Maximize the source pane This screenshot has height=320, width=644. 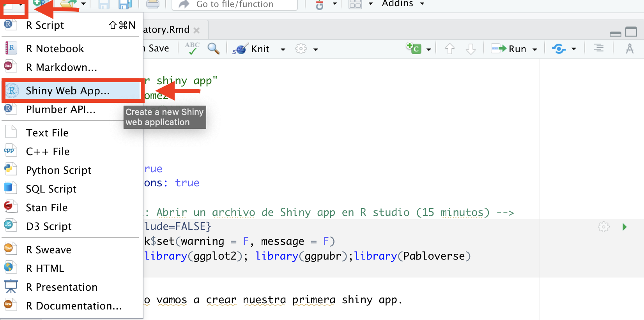tap(631, 32)
